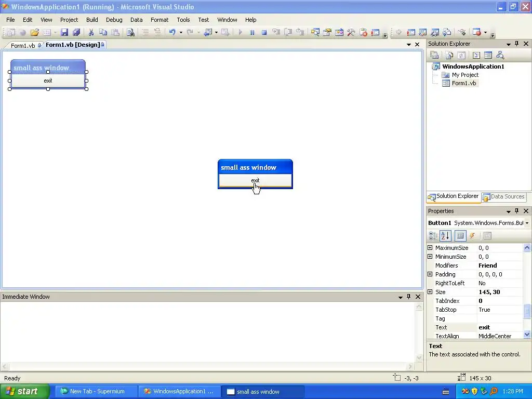Pause debugging with the Break All icon
The image size is (532, 399).
(252, 33)
